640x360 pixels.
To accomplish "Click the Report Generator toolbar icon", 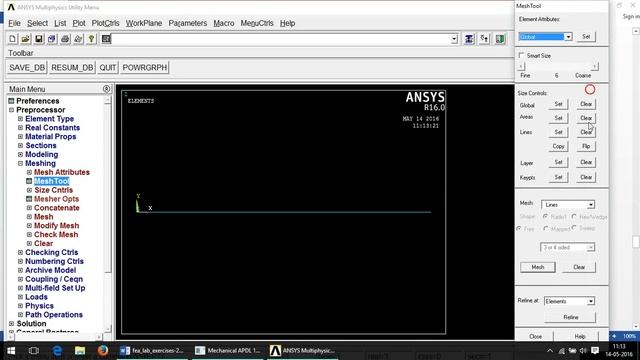I will point(78,39).
